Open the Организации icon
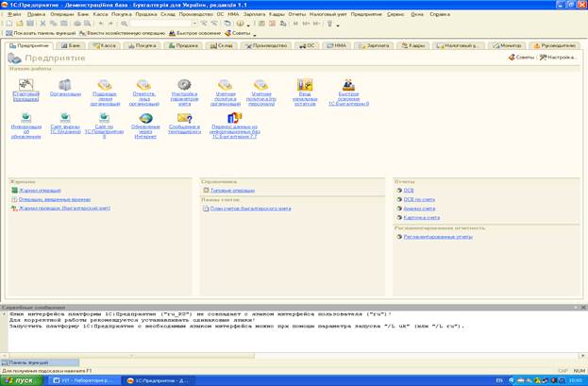 [x=65, y=85]
